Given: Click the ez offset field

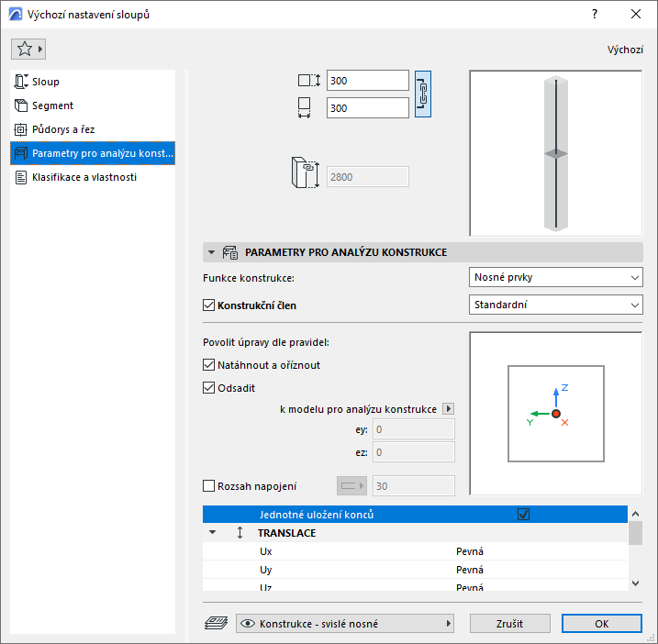Looking at the screenshot, I should [x=413, y=452].
